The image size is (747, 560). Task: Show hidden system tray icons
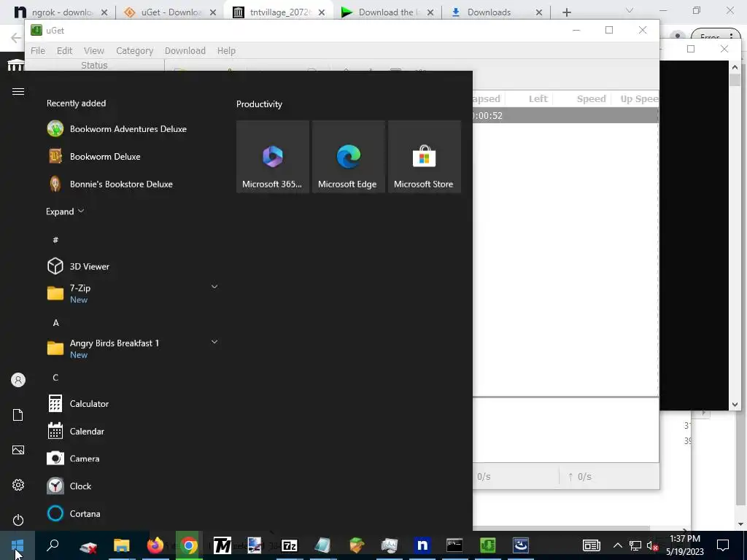[x=617, y=545]
